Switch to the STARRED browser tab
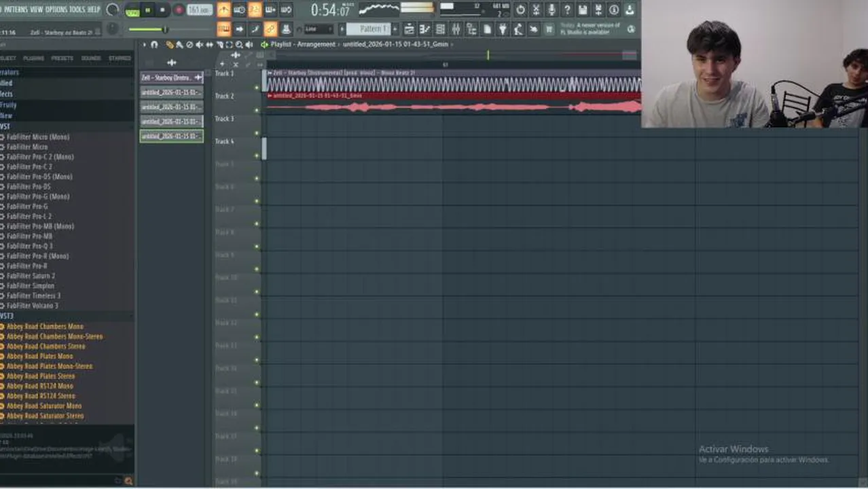Screen dimensions: 868x489 (x=120, y=58)
